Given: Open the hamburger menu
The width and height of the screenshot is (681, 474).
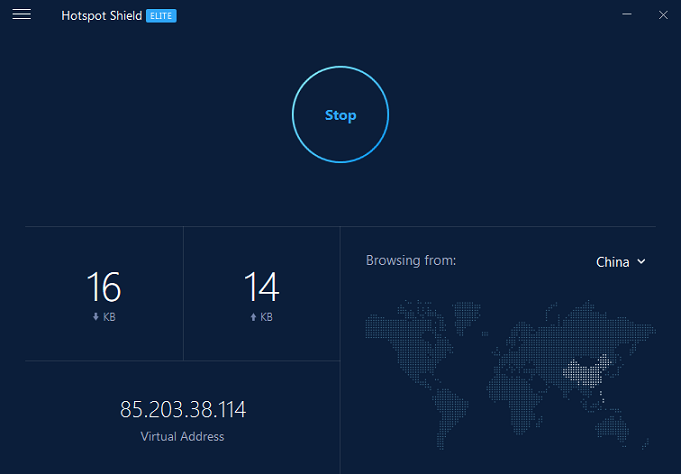Looking at the screenshot, I should tap(21, 14).
